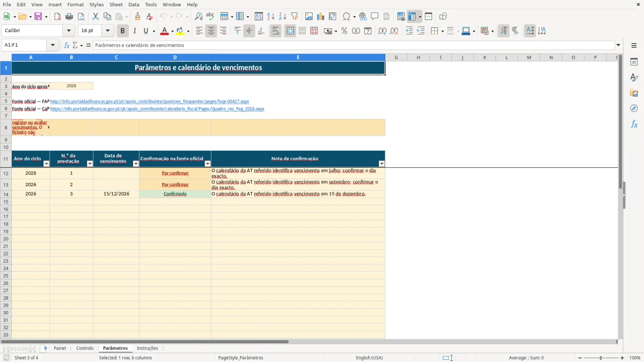Click the Increase Indent icon
The width and height of the screenshot is (644, 362).
[x=409, y=31]
